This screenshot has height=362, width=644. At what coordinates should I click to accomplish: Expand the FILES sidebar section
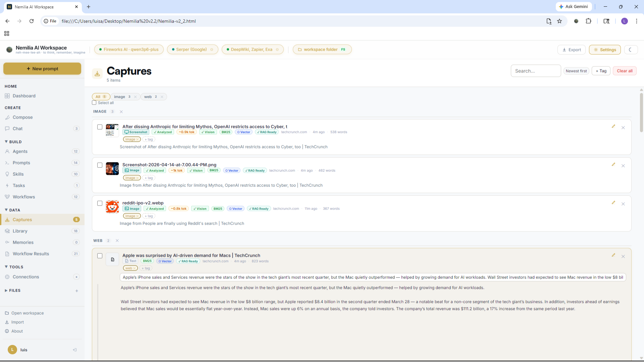tap(13, 291)
